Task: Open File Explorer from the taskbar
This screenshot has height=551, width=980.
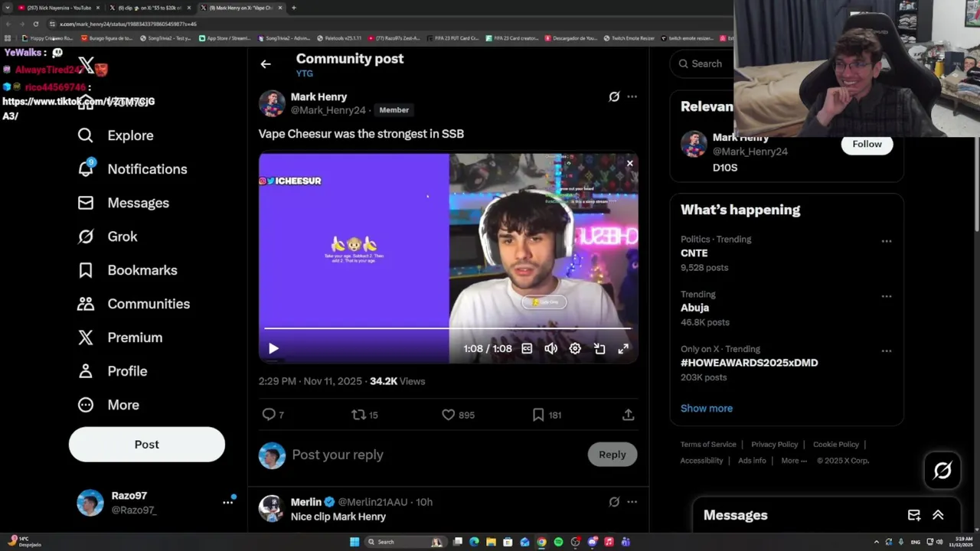Action: [x=491, y=542]
